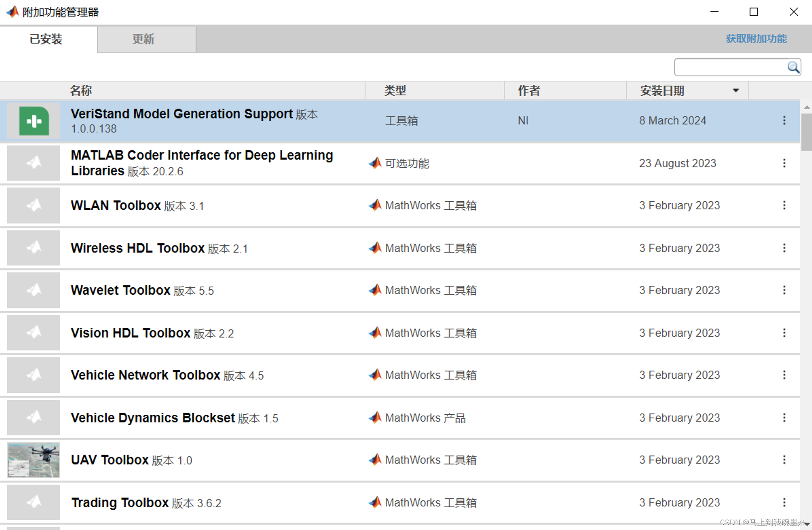This screenshot has width=812, height=530.
Task: Select the Vehicle Dynamics Blockset name
Action: point(153,418)
